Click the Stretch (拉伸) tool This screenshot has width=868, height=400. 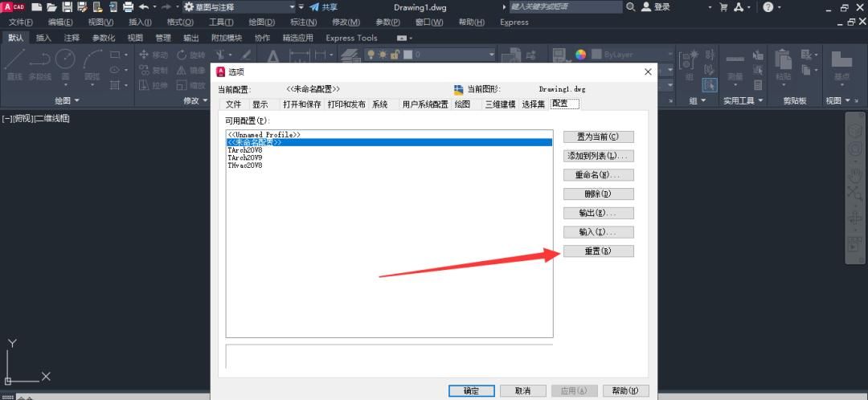154,85
